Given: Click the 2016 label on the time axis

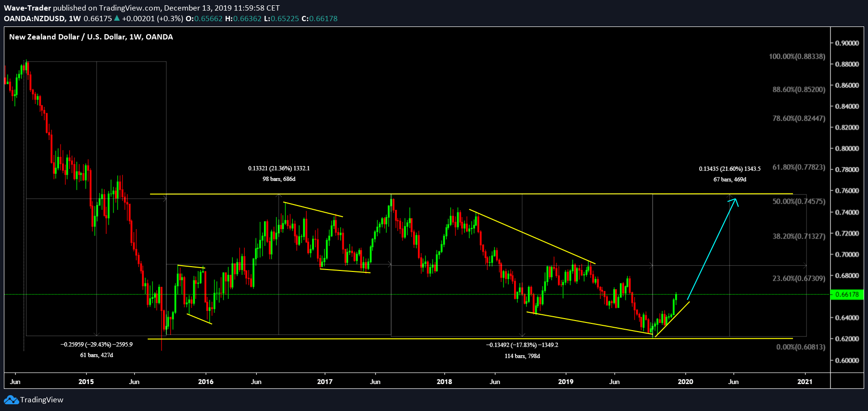Looking at the screenshot, I should (x=206, y=382).
